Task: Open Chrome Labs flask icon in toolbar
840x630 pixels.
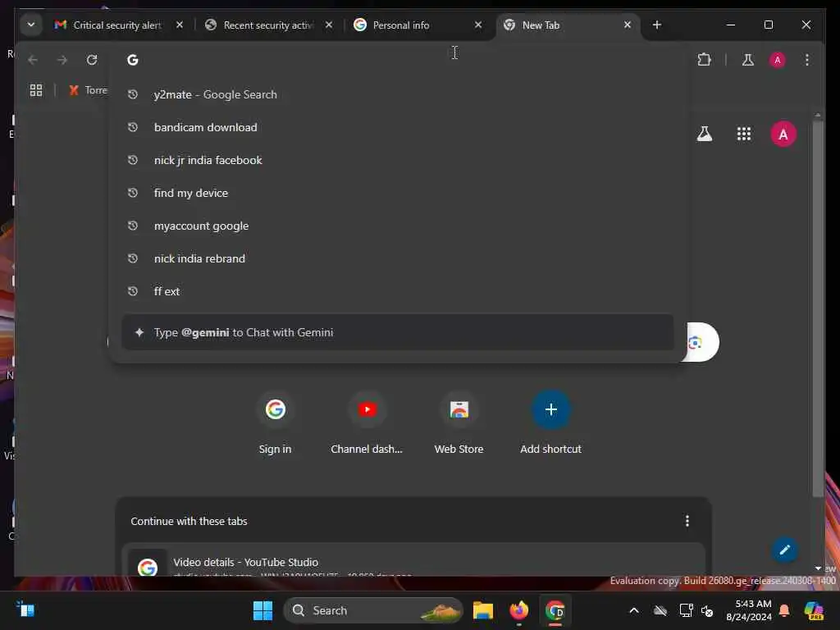Action: point(748,59)
